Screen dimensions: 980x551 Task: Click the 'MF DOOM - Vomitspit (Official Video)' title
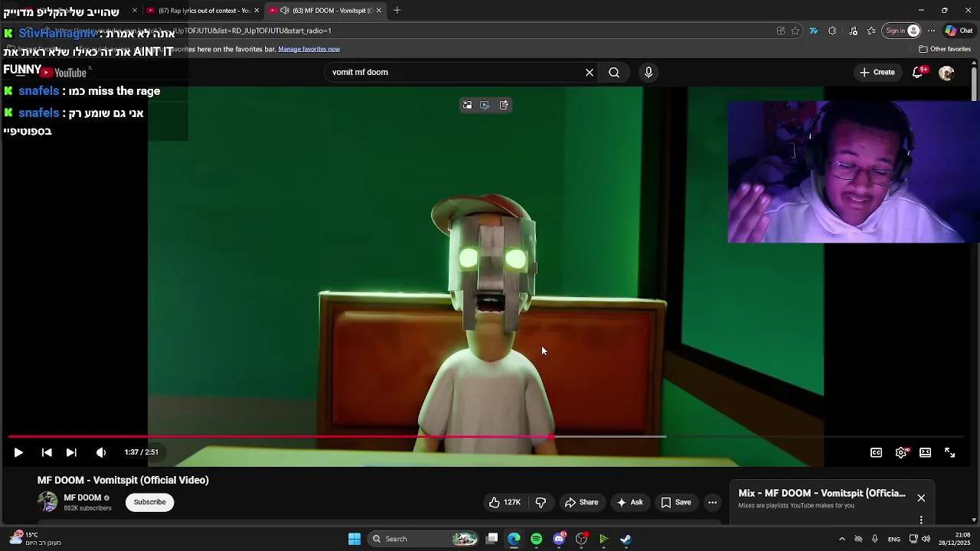[123, 480]
